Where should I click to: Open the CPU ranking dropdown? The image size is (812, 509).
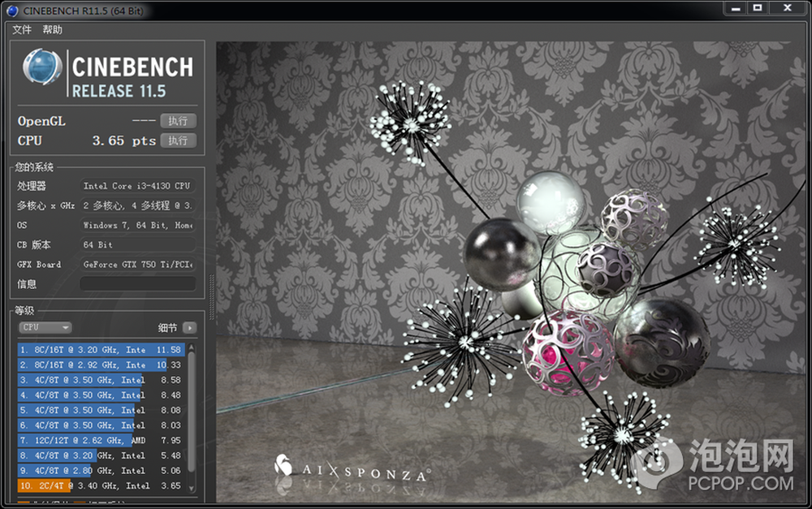pyautogui.click(x=45, y=327)
